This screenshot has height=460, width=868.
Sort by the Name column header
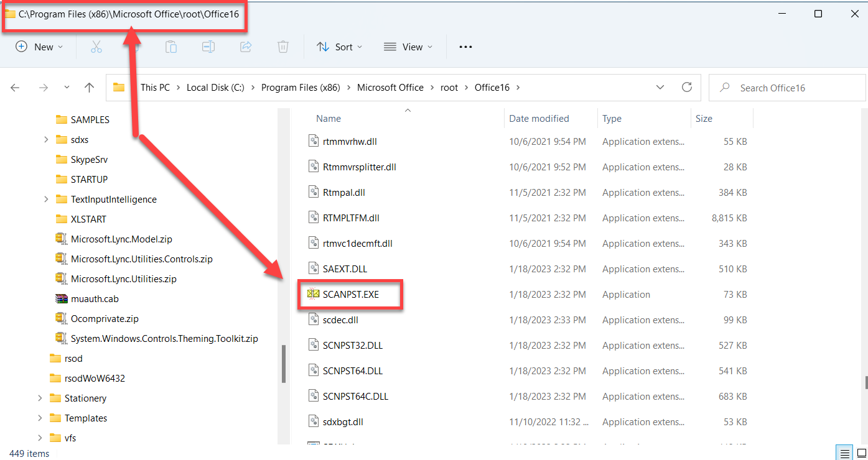tap(329, 118)
